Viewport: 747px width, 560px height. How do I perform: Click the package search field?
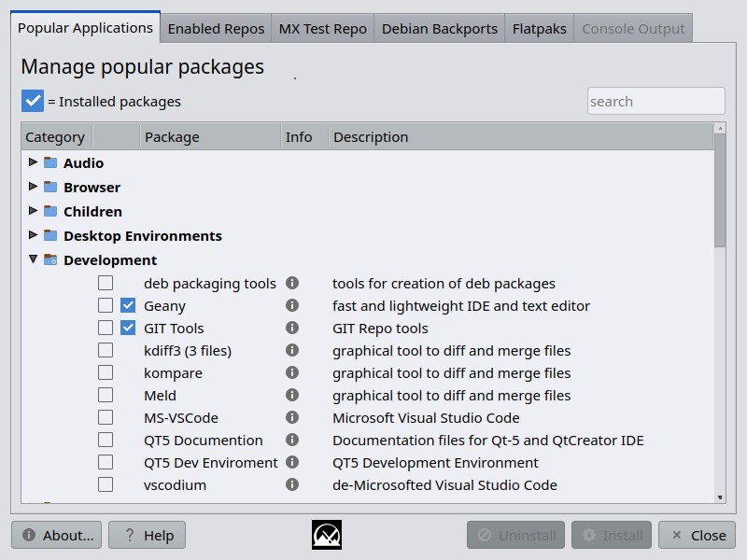(655, 101)
